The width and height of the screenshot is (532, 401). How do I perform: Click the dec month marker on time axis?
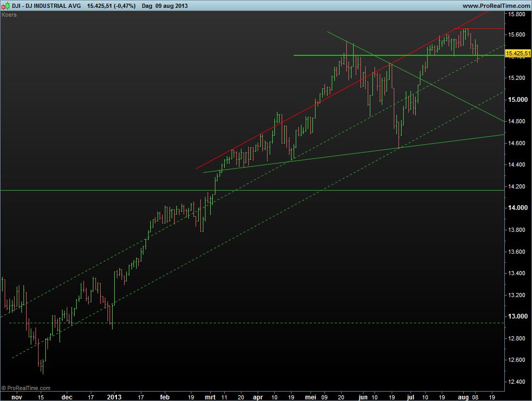(67, 397)
